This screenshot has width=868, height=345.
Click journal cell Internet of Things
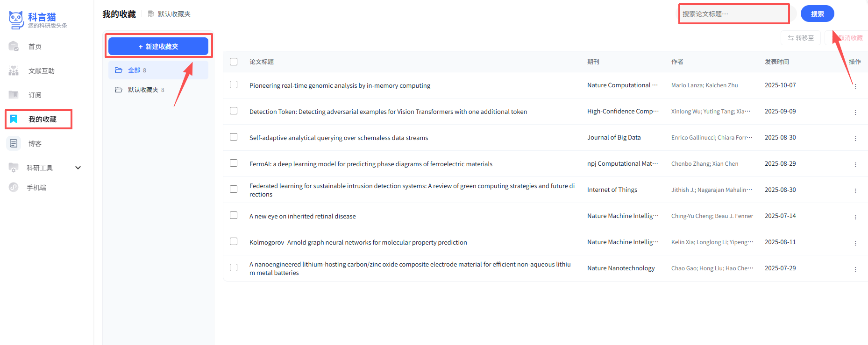[612, 190]
